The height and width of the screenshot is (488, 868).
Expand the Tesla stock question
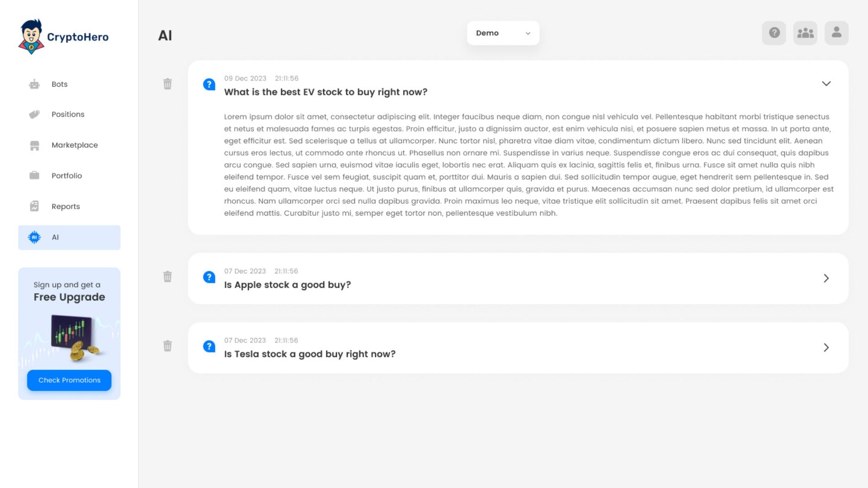[826, 347]
